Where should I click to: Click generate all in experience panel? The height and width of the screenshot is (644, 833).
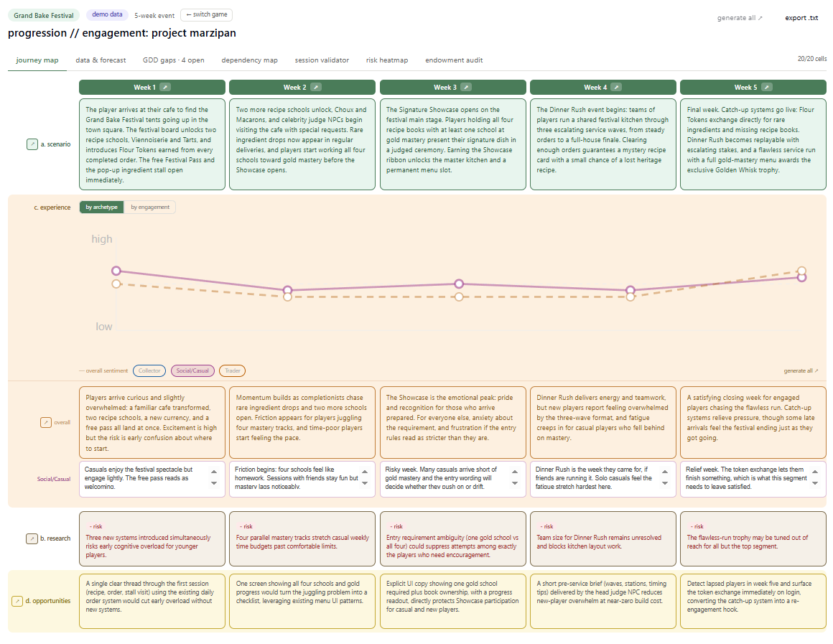tap(801, 371)
